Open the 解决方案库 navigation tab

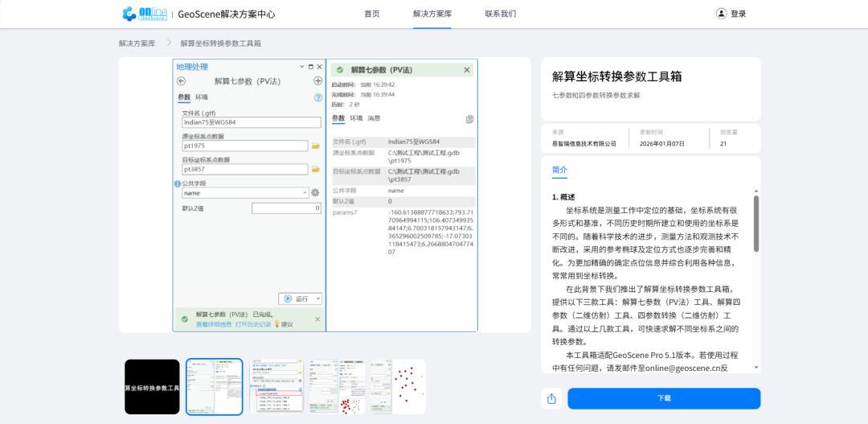coord(432,14)
